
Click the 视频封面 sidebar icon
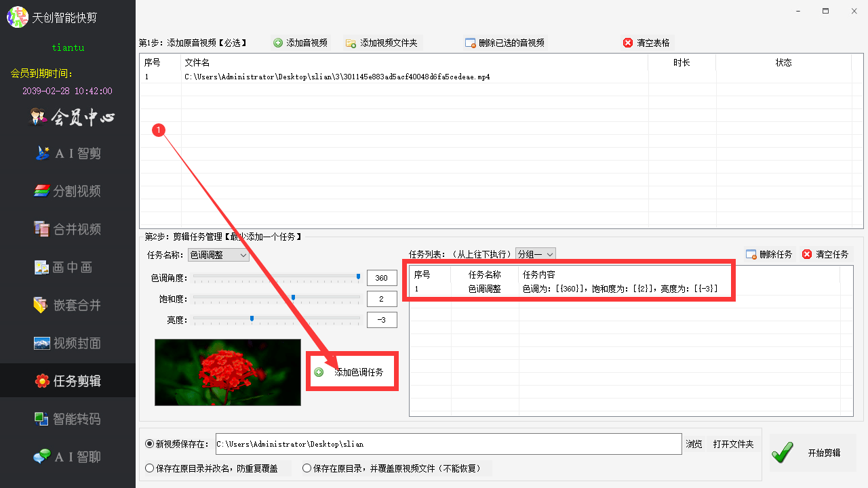tap(42, 343)
